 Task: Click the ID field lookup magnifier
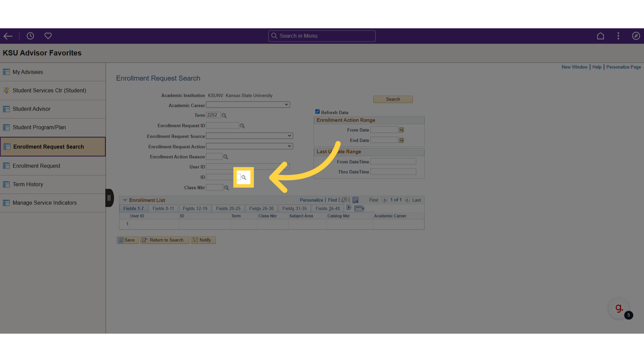[244, 177]
